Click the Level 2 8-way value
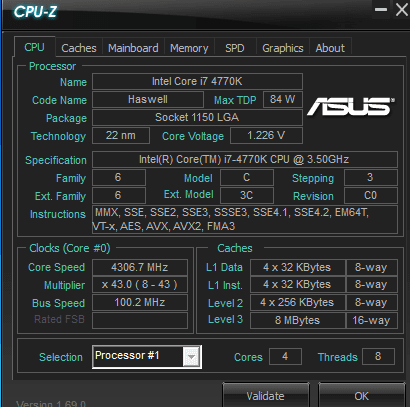The width and height of the screenshot is (410, 407). pyautogui.click(x=372, y=303)
